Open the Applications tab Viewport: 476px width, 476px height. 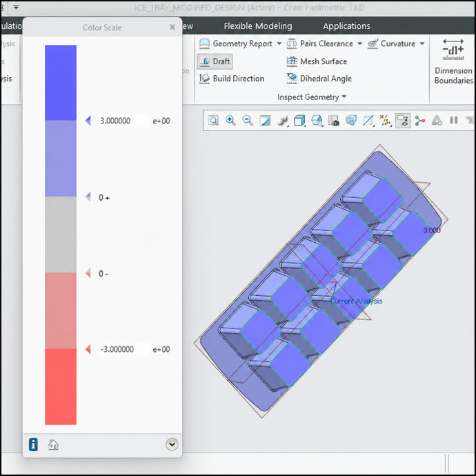pyautogui.click(x=346, y=26)
